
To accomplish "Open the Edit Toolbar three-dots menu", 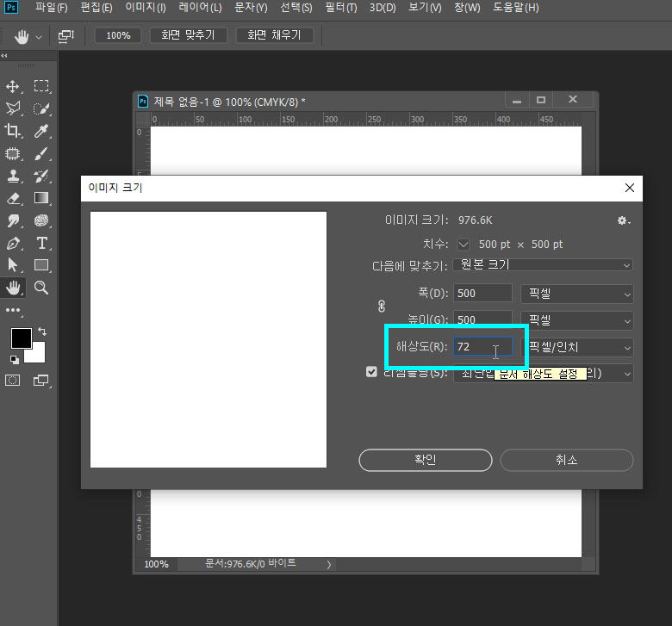I will tap(13, 310).
